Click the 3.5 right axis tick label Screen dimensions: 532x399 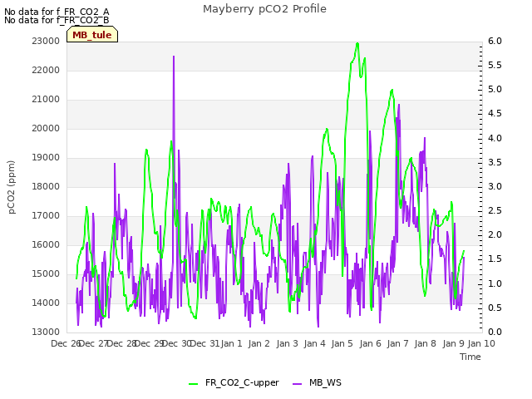(495, 162)
